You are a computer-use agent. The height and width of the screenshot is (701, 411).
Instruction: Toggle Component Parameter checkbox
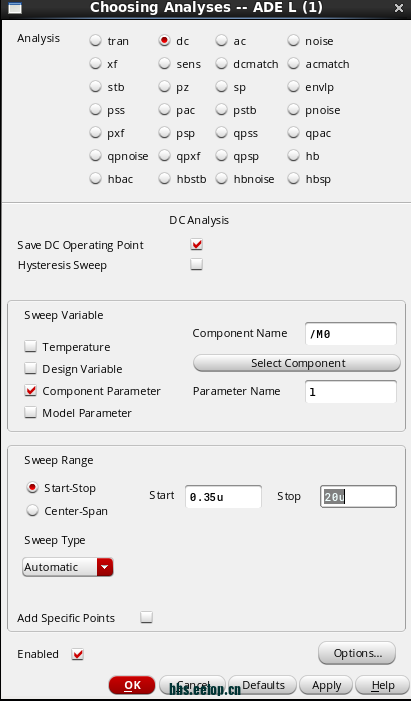[x=30, y=391]
